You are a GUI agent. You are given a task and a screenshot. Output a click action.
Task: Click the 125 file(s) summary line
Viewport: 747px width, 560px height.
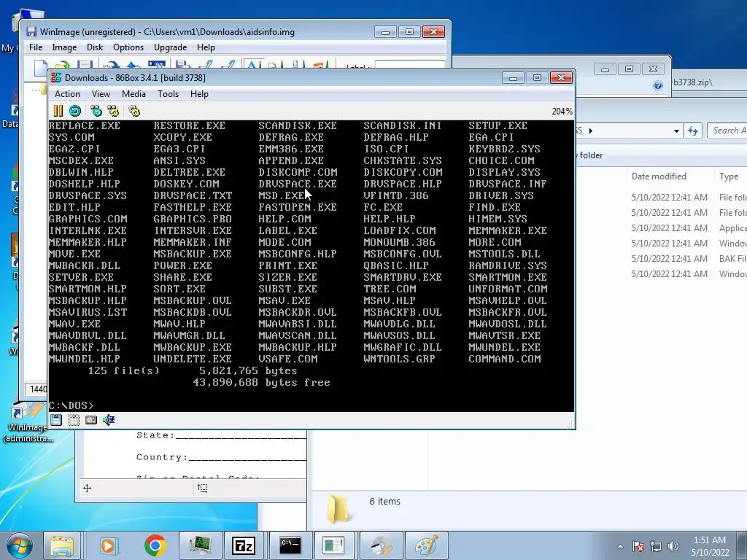(193, 371)
